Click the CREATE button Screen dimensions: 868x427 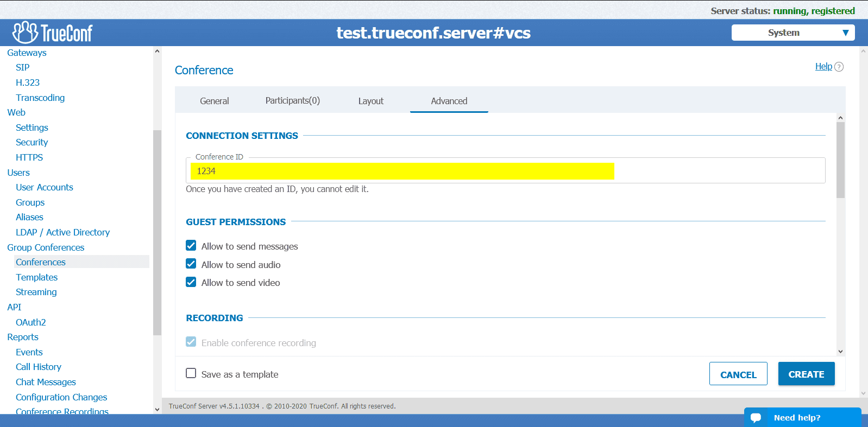pos(807,374)
